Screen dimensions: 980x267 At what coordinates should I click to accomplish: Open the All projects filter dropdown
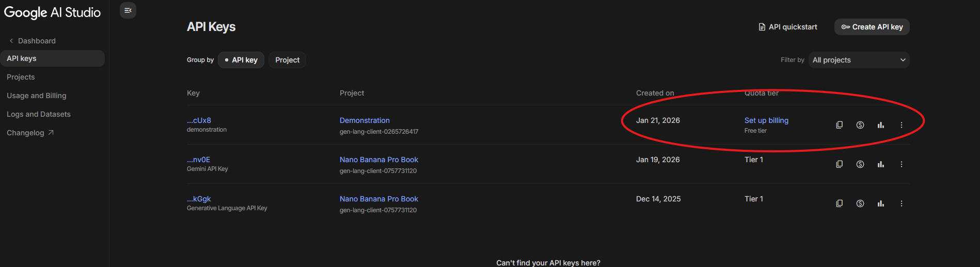tap(859, 60)
